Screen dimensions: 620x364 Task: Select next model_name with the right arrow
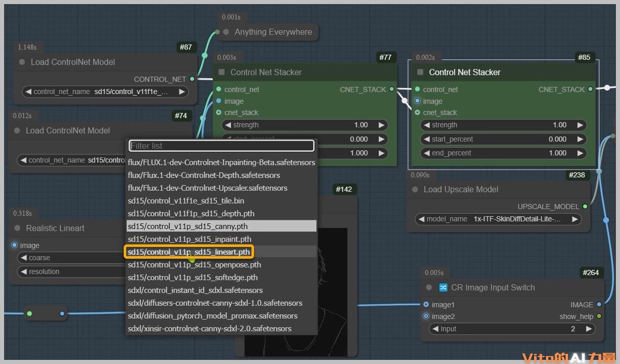click(575, 219)
